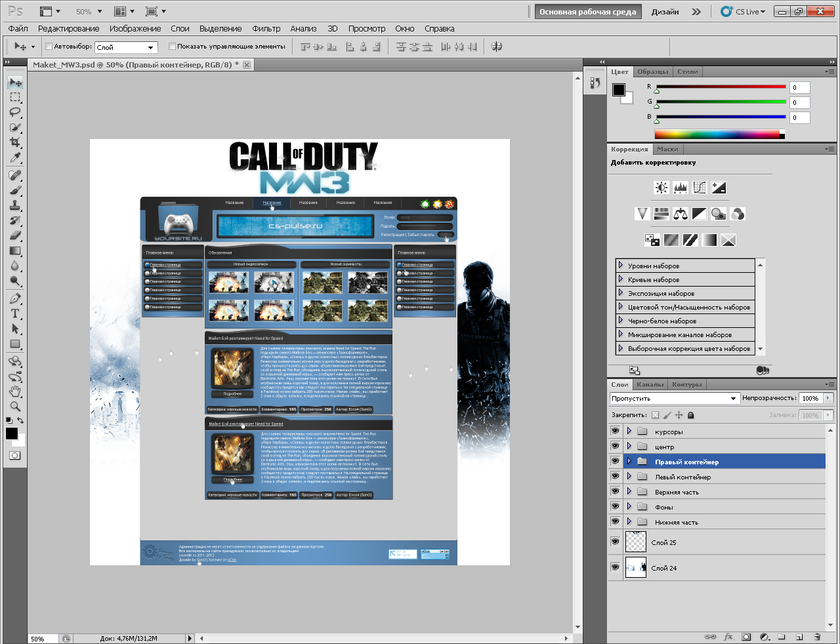The height and width of the screenshot is (644, 840).
Task: Expand the Кривые наборов presets
Action: pos(620,279)
